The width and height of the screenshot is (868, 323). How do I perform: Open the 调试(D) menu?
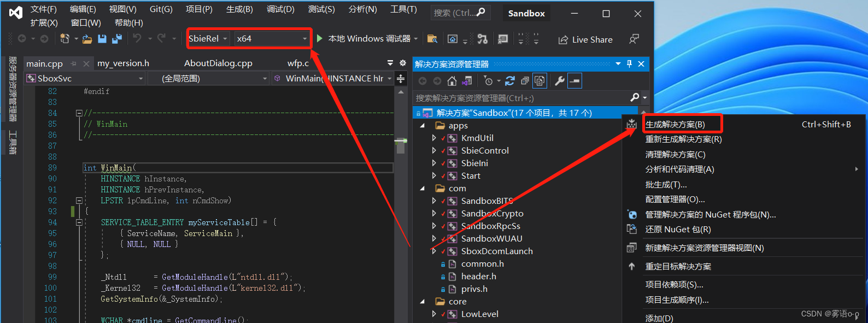coord(280,9)
